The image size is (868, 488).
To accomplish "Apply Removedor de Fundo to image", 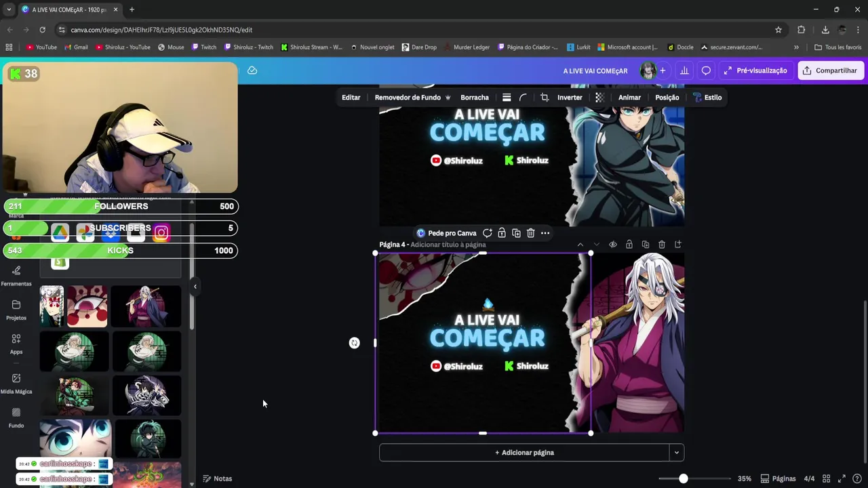I will 412,98.
